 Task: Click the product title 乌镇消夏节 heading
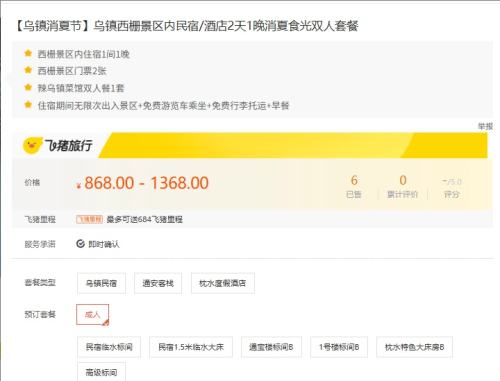[186, 26]
